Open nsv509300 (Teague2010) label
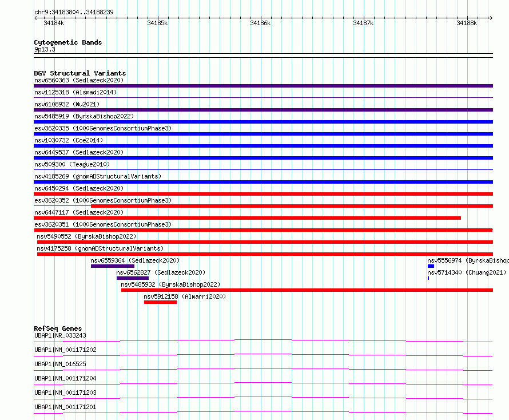The image size is (509, 420). (72, 164)
